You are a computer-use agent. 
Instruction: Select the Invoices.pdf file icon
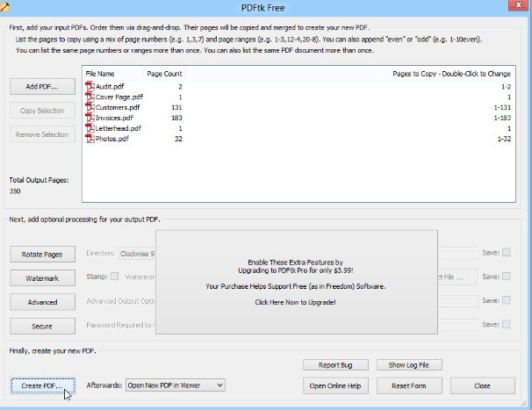[90, 118]
